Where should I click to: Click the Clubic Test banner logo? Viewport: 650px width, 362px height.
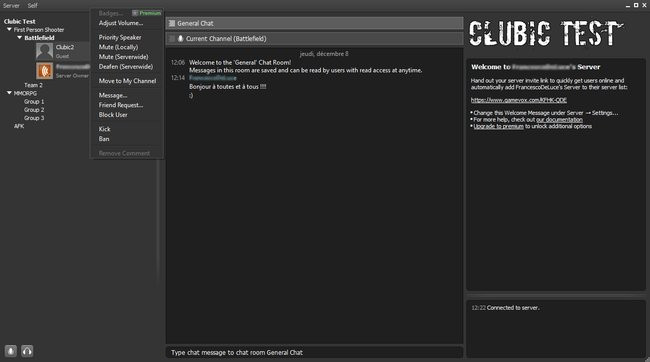point(546,33)
